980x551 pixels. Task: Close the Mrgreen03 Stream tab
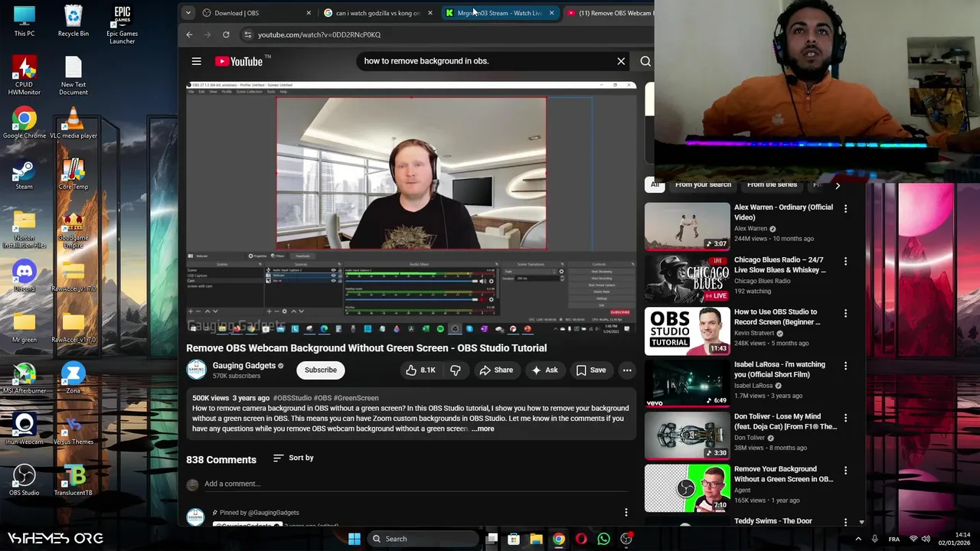point(551,13)
